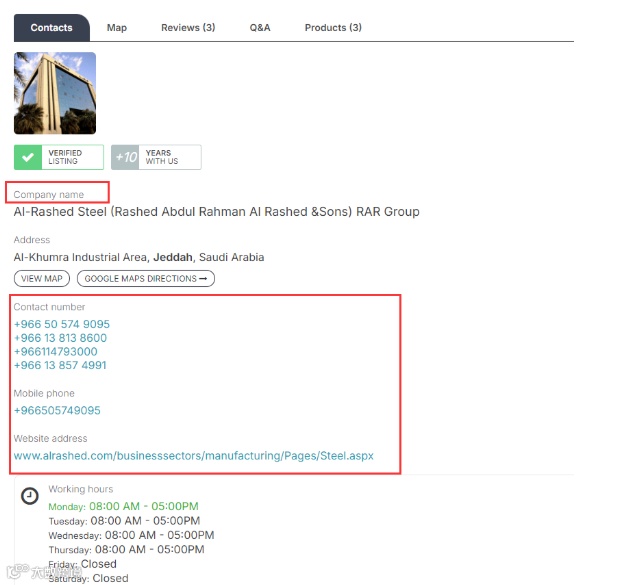618x585 pixels.
Task: Click the Saturday Closed row
Action: click(88, 578)
